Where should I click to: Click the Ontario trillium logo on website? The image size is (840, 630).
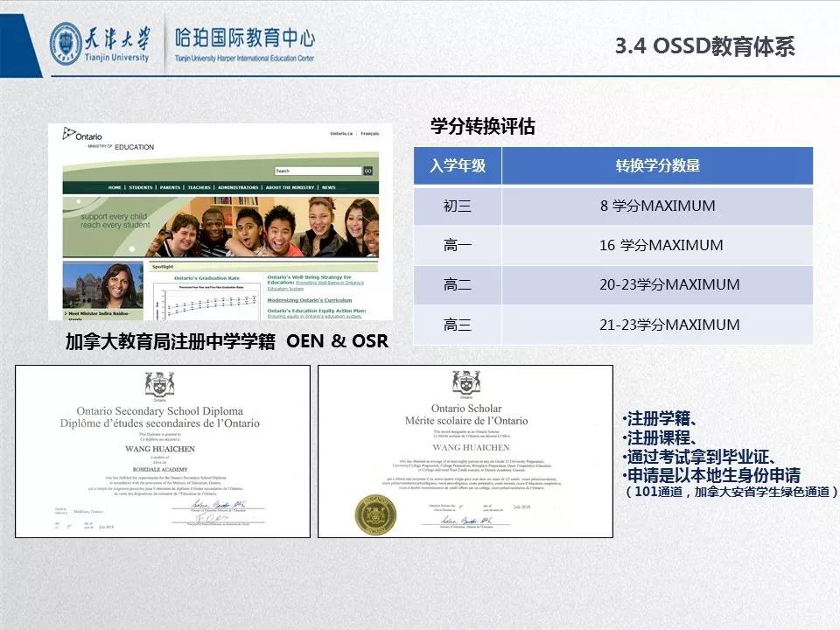[69, 134]
